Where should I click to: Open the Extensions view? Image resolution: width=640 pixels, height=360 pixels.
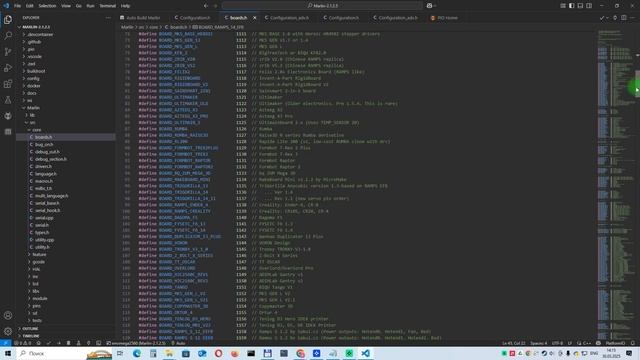(x=8, y=84)
